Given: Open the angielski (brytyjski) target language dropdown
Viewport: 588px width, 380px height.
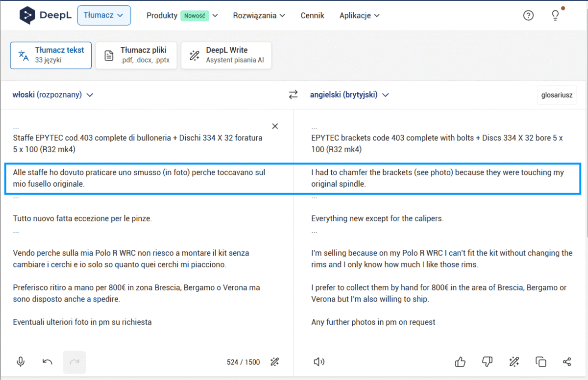Looking at the screenshot, I should tap(349, 95).
